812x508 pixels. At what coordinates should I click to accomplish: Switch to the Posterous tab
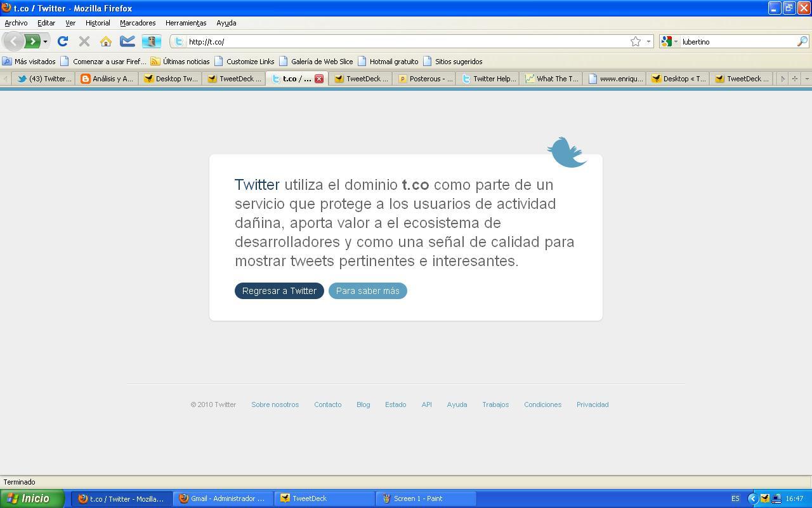pyautogui.click(x=424, y=79)
